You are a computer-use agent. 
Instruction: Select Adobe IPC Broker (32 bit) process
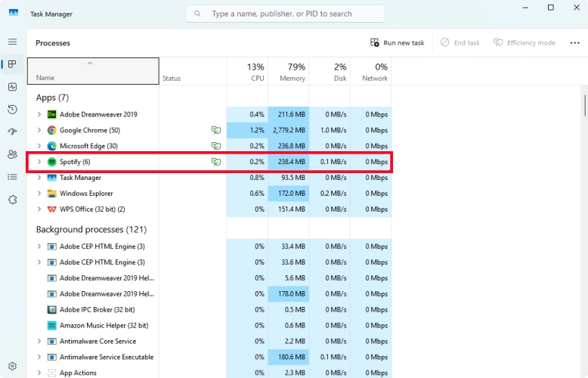(209, 310)
